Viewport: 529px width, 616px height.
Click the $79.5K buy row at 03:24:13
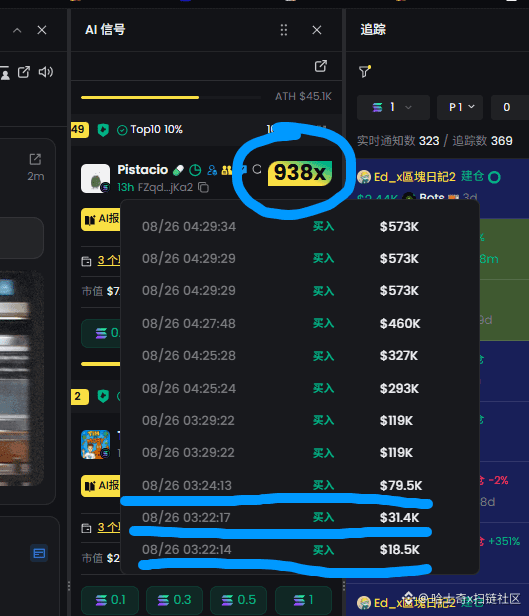coord(300,486)
